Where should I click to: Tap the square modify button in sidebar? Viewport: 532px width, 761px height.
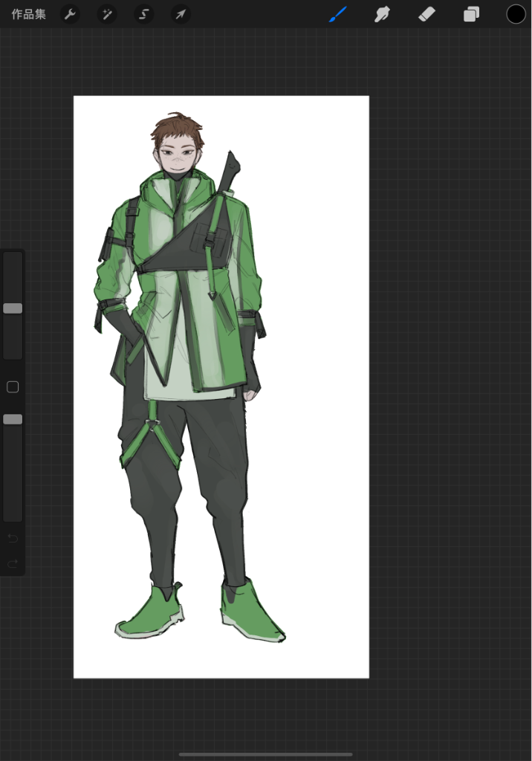click(x=13, y=386)
